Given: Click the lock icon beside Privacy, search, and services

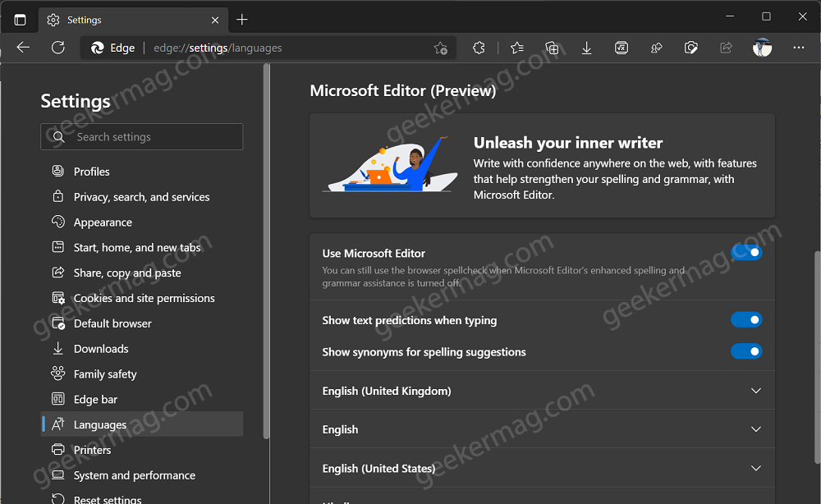Looking at the screenshot, I should click(x=58, y=196).
